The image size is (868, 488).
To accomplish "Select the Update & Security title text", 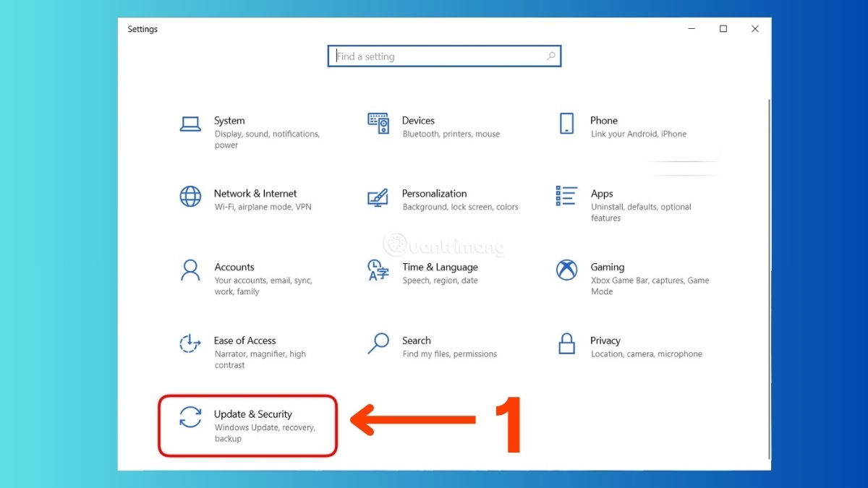I will tap(253, 414).
